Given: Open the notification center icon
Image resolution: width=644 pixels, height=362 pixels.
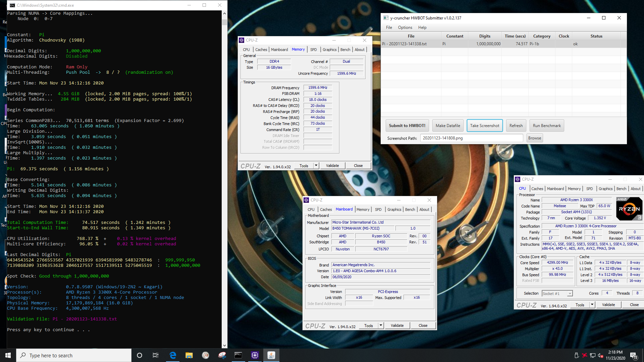Looking at the screenshot, I should (634, 355).
